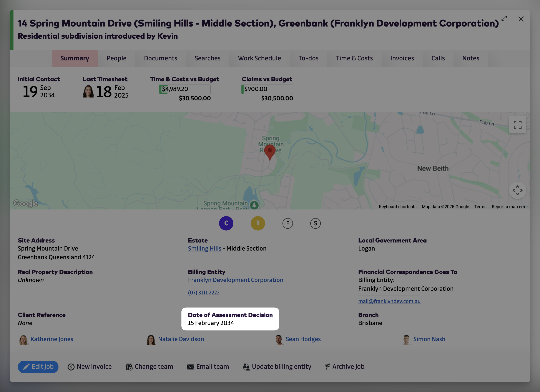Viewport: 540px width, 392px height.
Task: Open the Time & Costs tab
Action: pos(354,58)
